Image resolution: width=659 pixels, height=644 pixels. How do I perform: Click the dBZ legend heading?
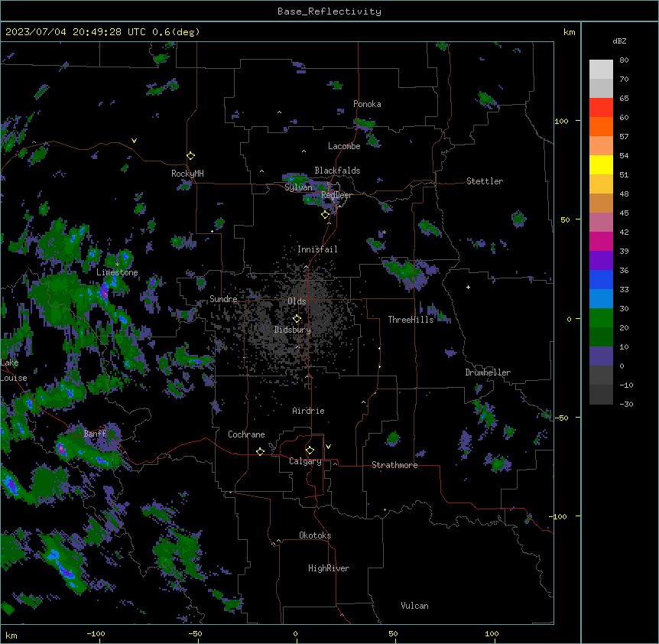[619, 41]
